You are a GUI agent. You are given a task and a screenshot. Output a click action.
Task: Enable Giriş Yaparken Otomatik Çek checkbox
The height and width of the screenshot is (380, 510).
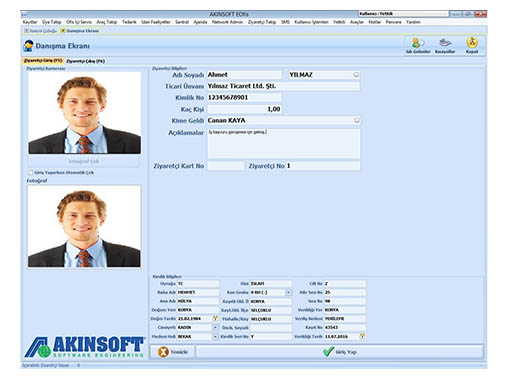click(x=31, y=173)
